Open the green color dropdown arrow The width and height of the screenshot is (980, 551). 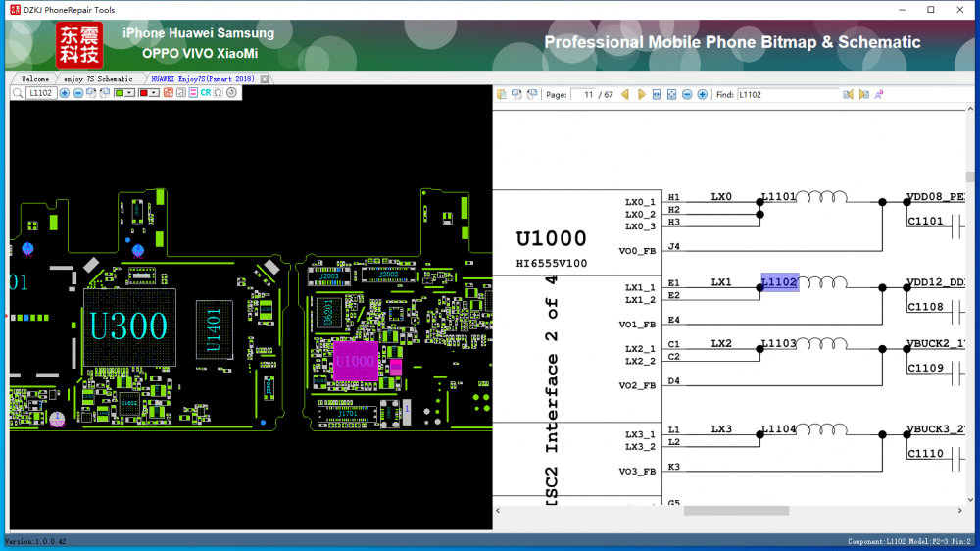point(131,93)
